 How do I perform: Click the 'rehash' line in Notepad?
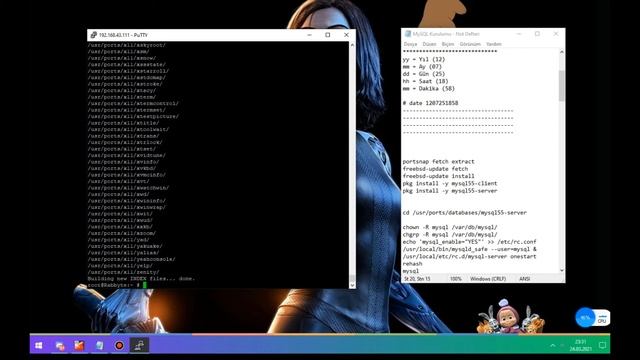point(412,264)
